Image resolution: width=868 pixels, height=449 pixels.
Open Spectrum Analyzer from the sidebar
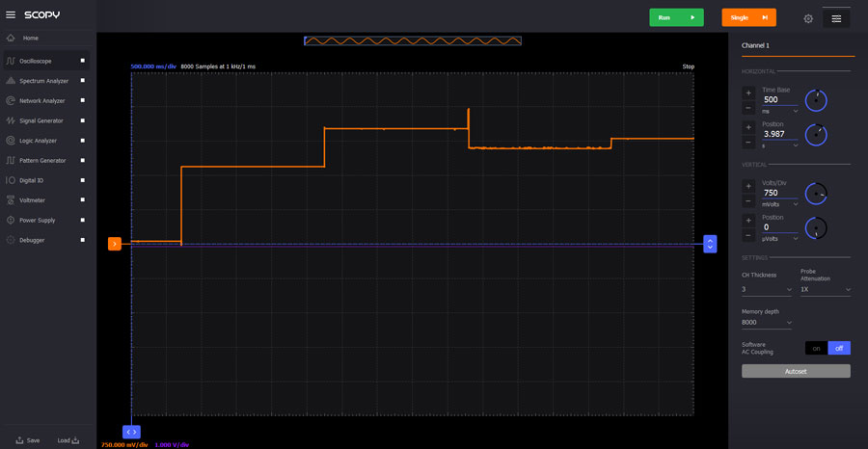click(41, 81)
